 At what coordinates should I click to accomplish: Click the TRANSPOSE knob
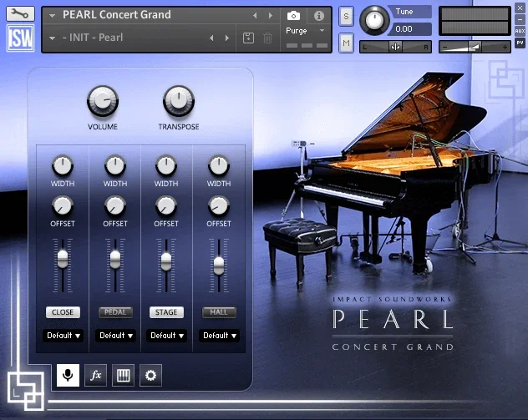coord(179,101)
